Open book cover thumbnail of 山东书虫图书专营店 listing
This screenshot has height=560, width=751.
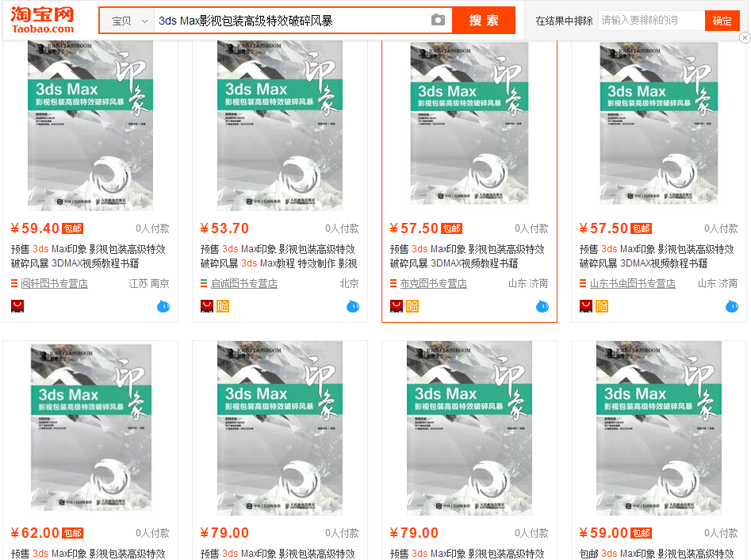[x=659, y=123]
